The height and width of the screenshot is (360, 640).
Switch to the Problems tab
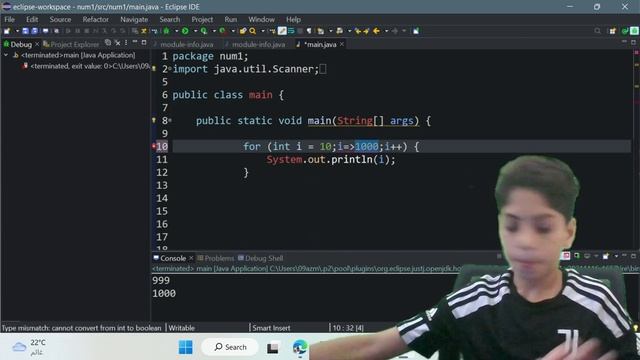(216, 258)
